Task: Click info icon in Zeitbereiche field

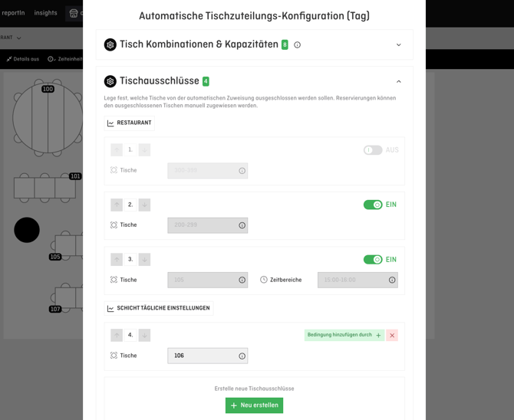Action: [392, 281]
